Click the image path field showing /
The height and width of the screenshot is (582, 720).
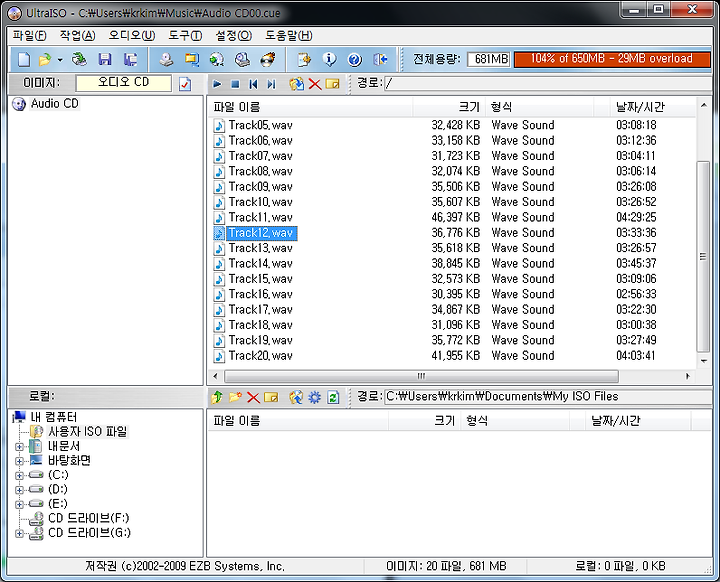pyautogui.click(x=548, y=84)
